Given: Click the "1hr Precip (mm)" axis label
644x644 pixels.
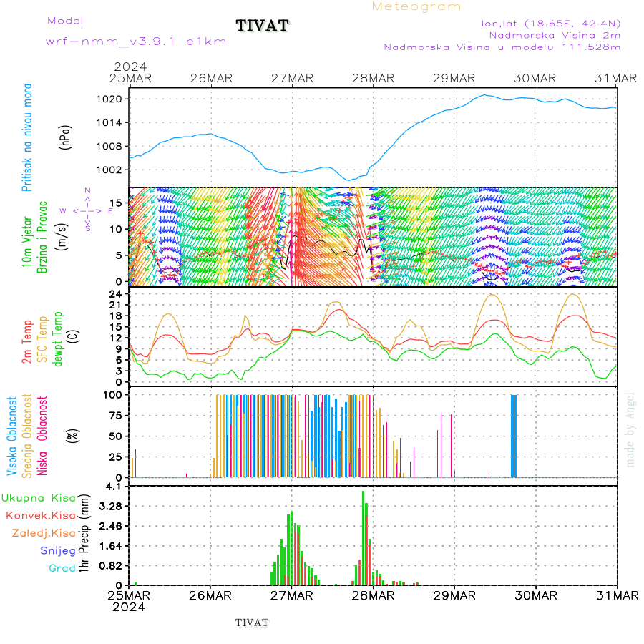Looking at the screenshot, I should pos(84,533).
